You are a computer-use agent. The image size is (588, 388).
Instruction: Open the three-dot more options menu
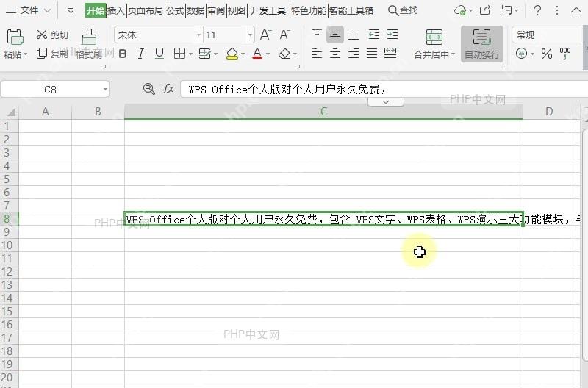[557, 10]
